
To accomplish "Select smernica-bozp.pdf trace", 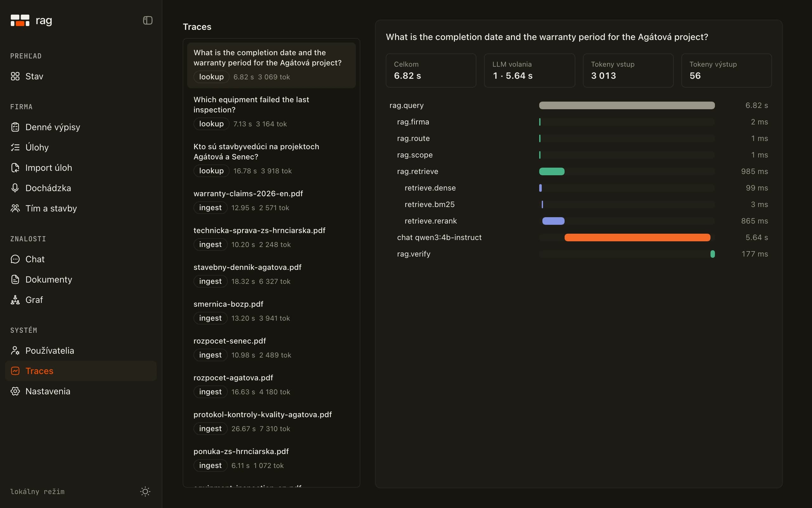I will (272, 311).
